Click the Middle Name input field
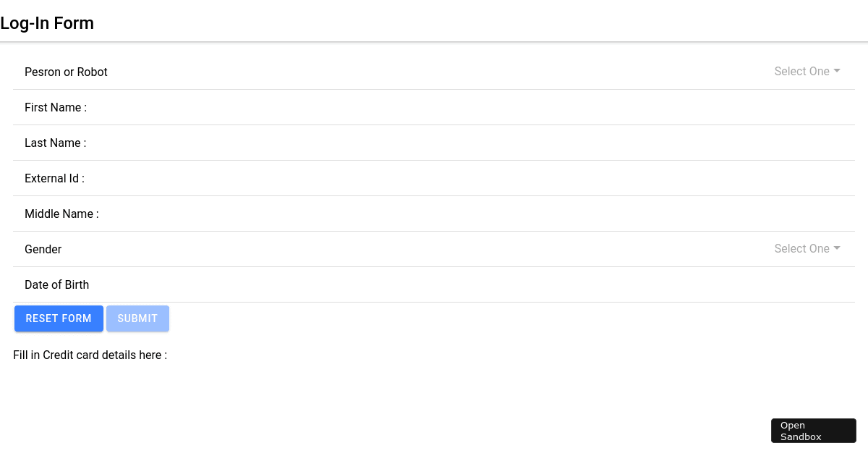 pyautogui.click(x=434, y=214)
